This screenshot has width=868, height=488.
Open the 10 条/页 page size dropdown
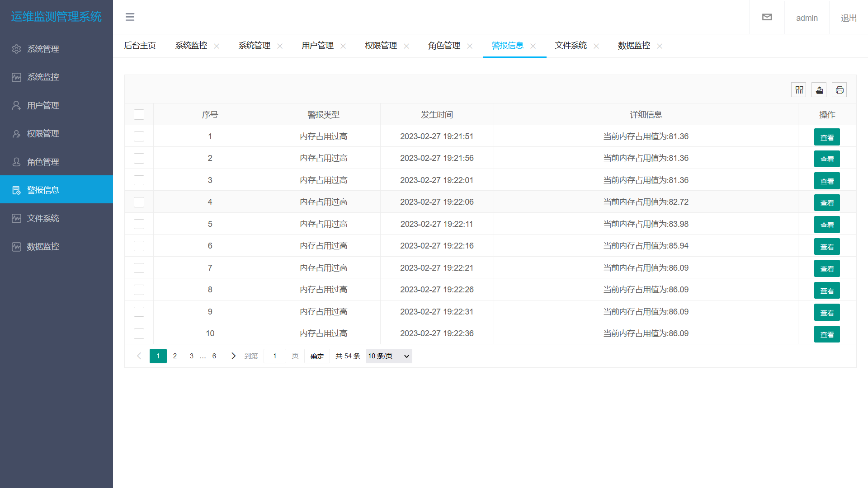(389, 356)
